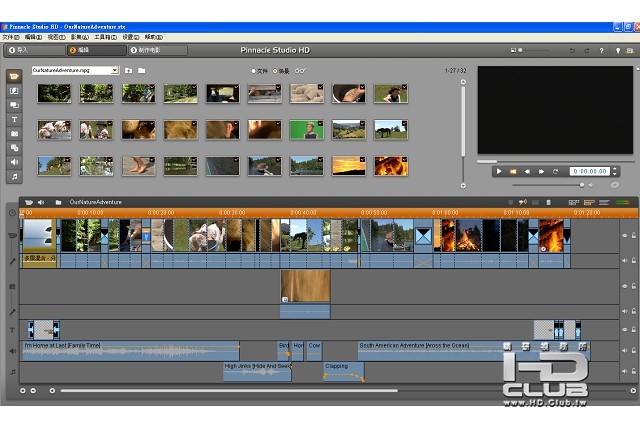Open the Titles album with T icon
The width and height of the screenshot is (640, 428).
(14, 118)
